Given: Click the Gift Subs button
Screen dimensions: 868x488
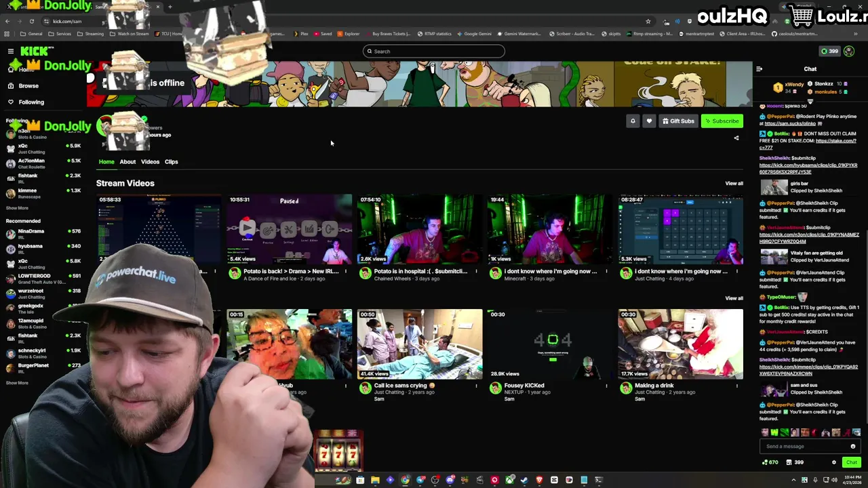Looking at the screenshot, I should (678, 121).
